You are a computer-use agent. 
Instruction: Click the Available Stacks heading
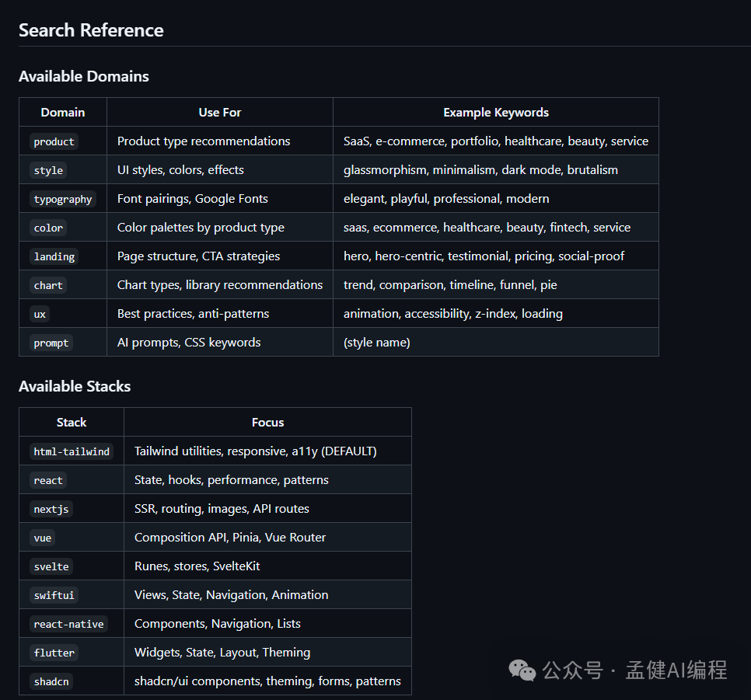pyautogui.click(x=75, y=386)
